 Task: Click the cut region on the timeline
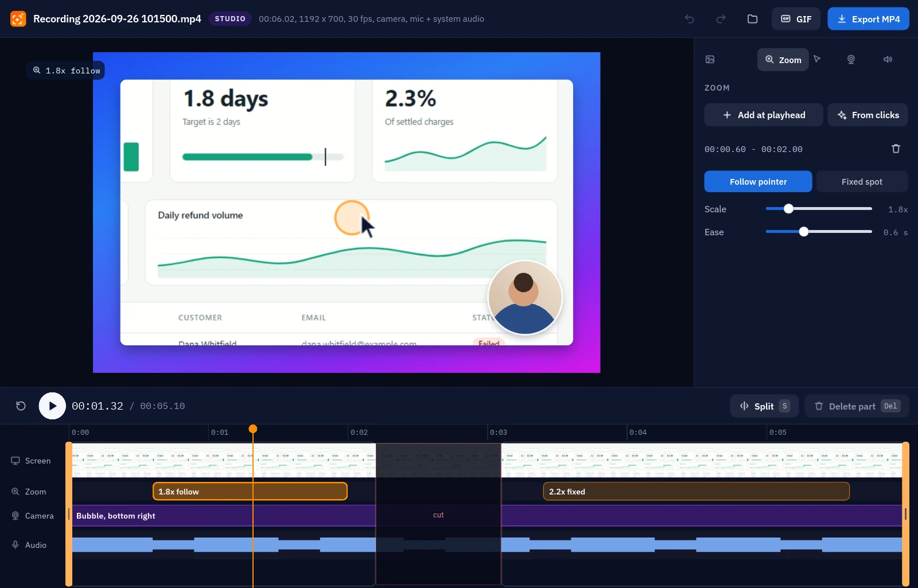coord(438,515)
